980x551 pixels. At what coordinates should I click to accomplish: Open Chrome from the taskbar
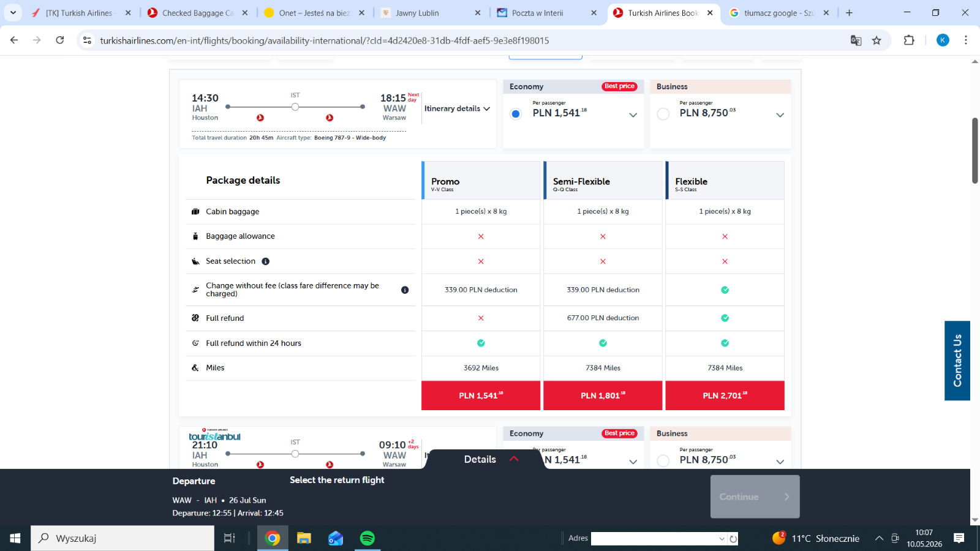273,538
